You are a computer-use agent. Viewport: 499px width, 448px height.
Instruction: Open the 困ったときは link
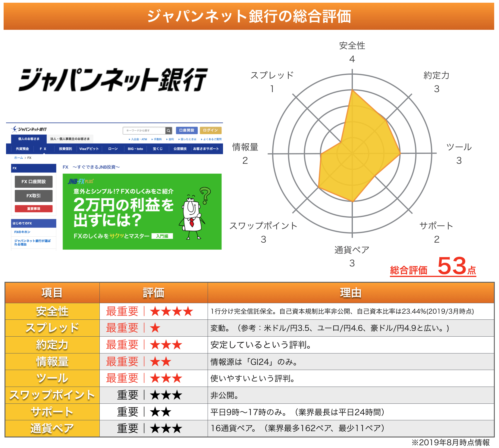tap(187, 139)
